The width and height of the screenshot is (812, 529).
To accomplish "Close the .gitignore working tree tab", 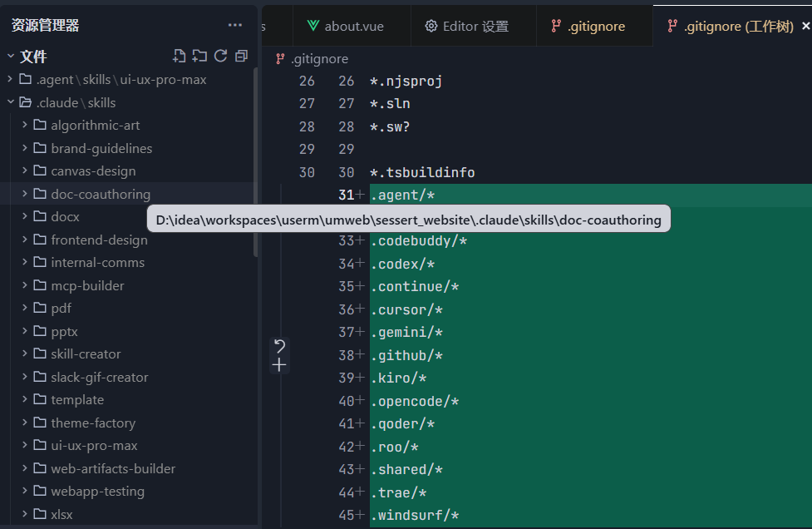I will point(805,27).
